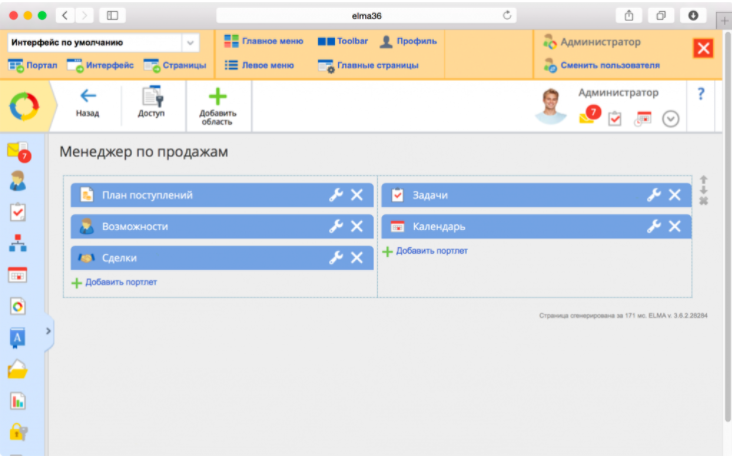The image size is (732, 458).
Task: Click Добавить область plus button
Action: pos(218,107)
